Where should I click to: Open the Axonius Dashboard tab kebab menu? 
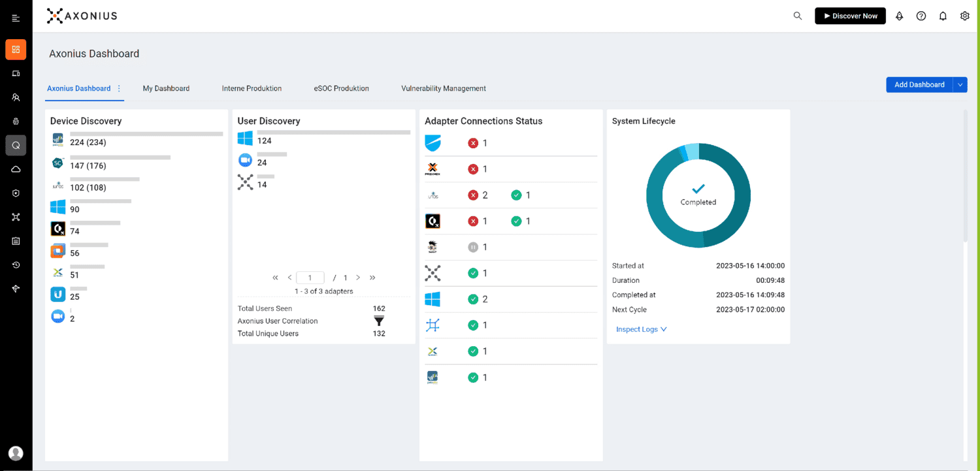tap(119, 88)
